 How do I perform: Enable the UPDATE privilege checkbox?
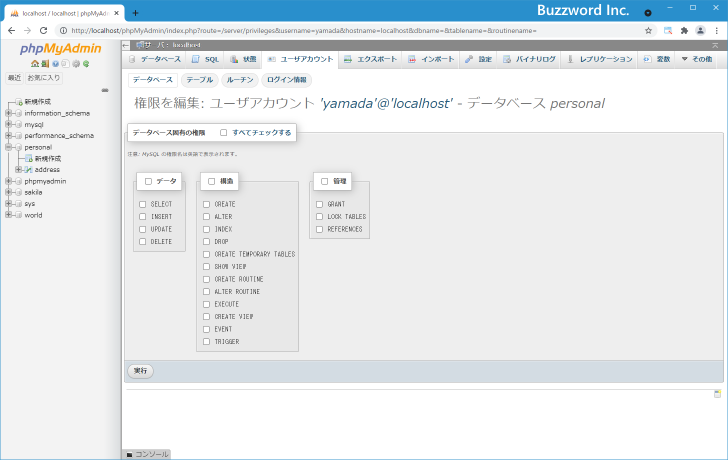(143, 229)
